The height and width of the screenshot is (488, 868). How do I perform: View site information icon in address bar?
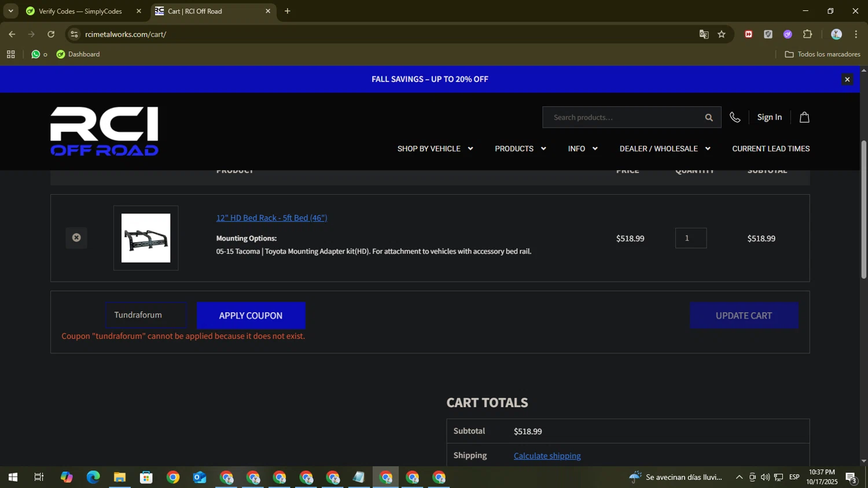pos(74,34)
